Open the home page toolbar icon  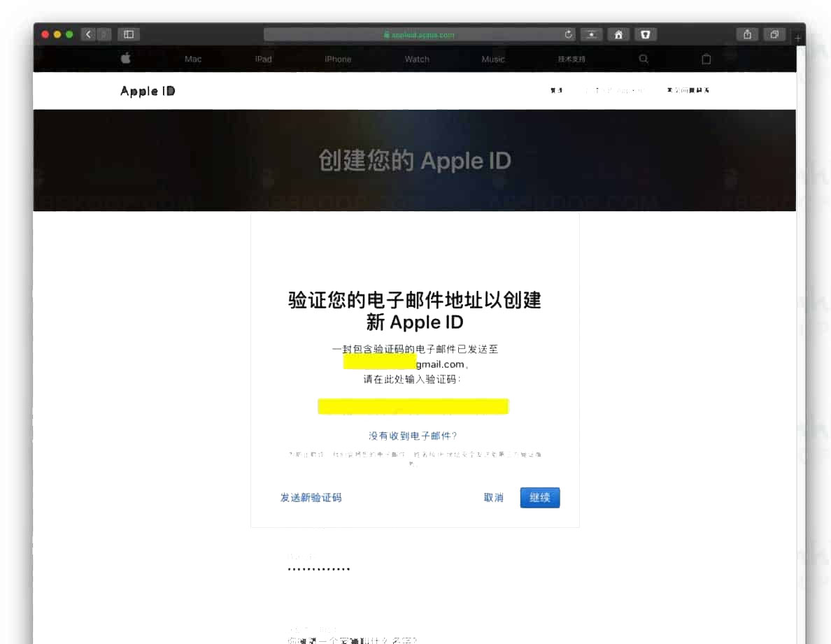coord(618,34)
